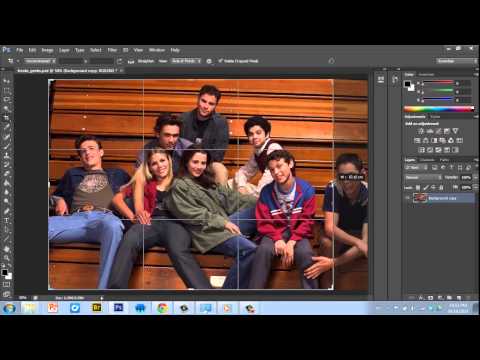Open the Image menu
Image resolution: width=480 pixels, height=360 pixels.
point(47,50)
